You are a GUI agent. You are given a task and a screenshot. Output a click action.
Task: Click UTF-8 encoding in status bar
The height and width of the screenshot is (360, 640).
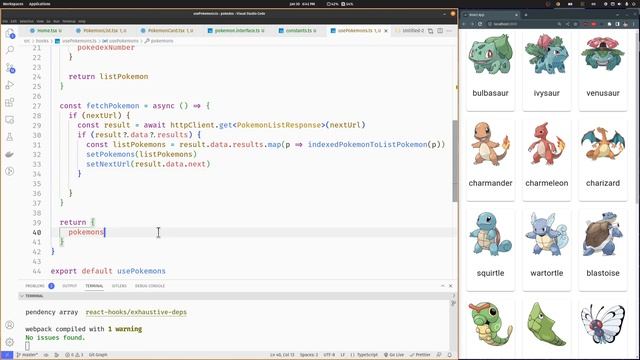pos(329,355)
